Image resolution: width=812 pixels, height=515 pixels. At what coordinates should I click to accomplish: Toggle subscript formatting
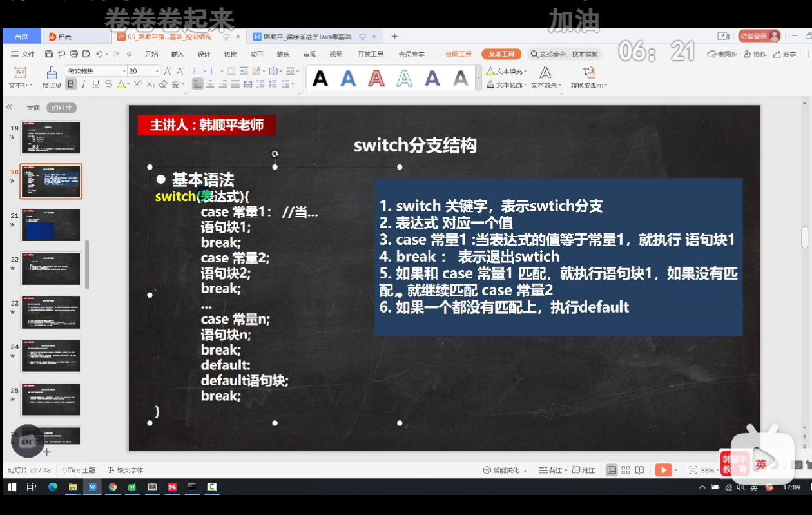(150, 84)
